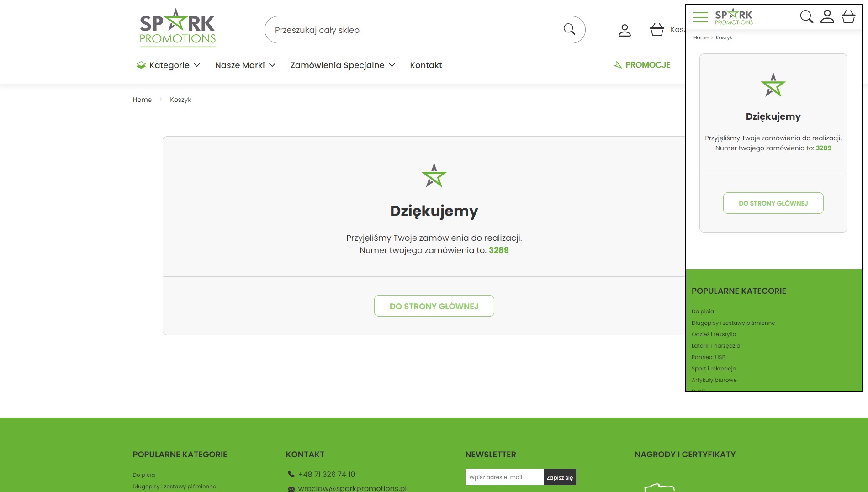Click the phone number +48 71 326 74 10
This screenshot has width=868, height=492.
326,474
